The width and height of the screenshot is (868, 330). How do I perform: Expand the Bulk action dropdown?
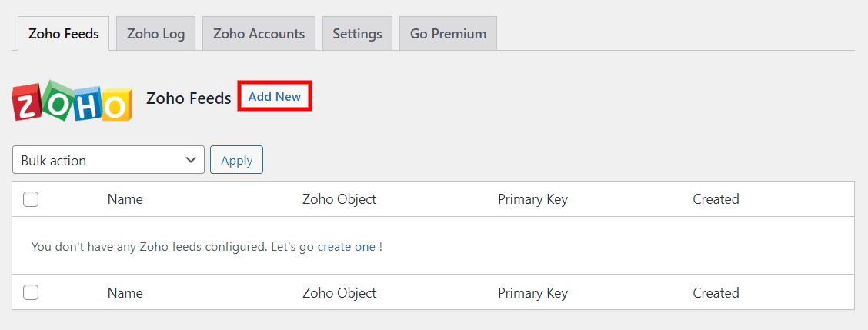coord(108,160)
